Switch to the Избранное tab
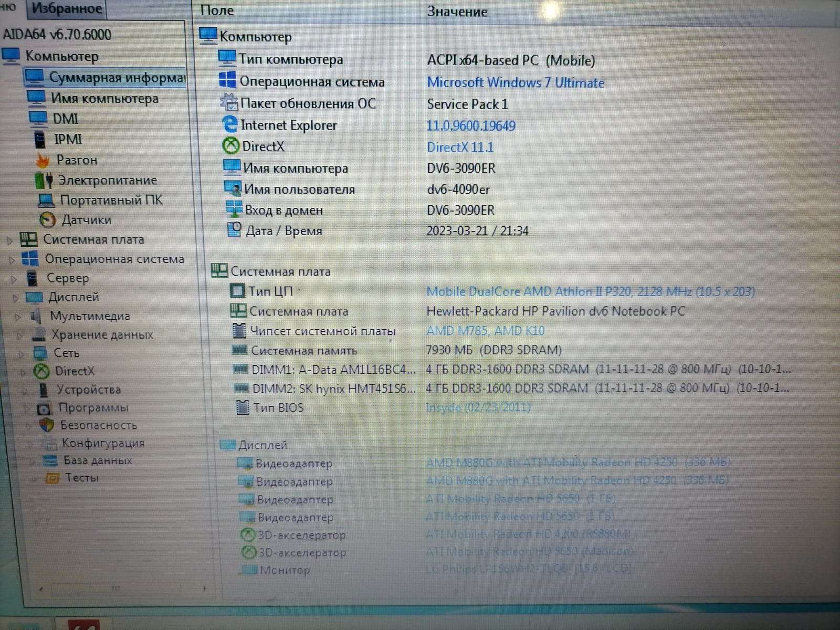The image size is (840, 630). point(66,9)
